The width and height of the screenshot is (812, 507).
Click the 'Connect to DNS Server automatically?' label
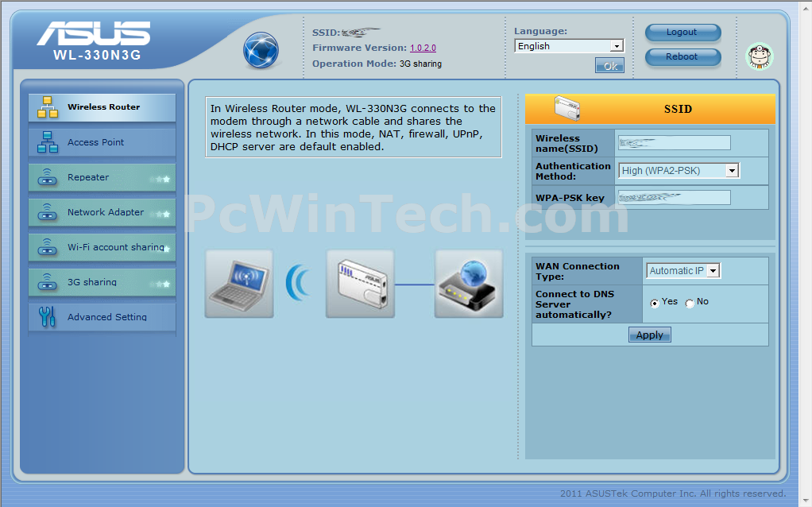(x=574, y=304)
